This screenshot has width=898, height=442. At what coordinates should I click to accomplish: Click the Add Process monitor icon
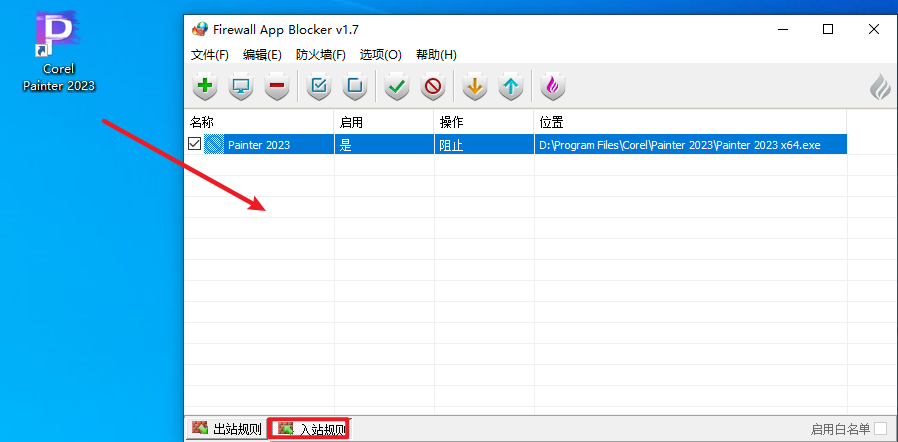[241, 86]
